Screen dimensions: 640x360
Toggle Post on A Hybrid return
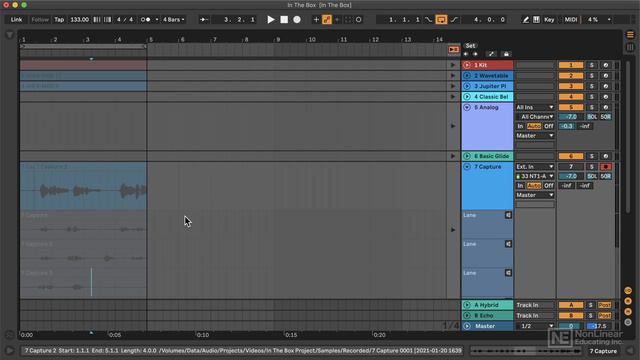604,305
